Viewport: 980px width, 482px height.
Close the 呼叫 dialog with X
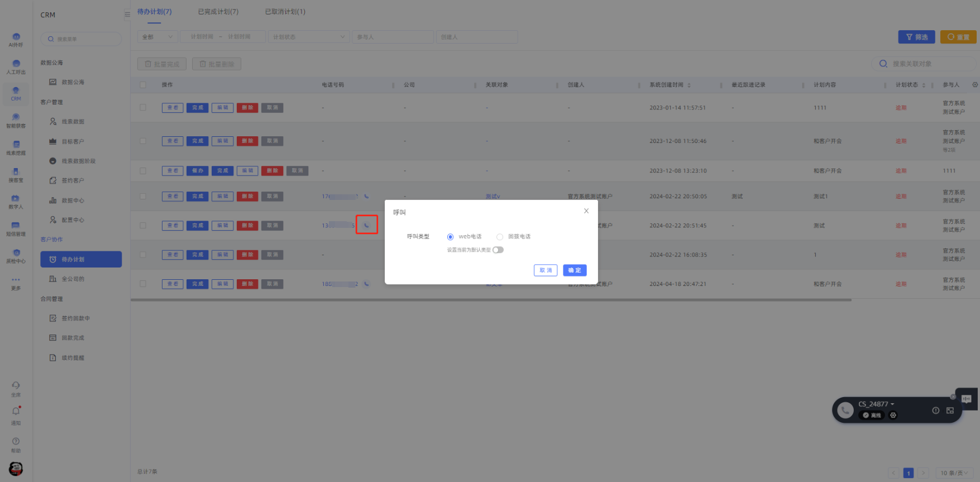tap(586, 211)
